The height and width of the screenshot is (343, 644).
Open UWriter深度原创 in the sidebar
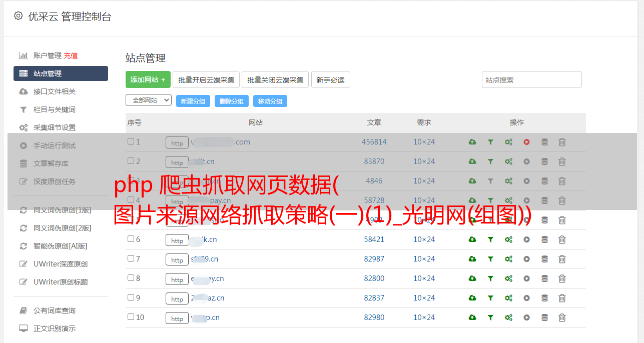(61, 264)
